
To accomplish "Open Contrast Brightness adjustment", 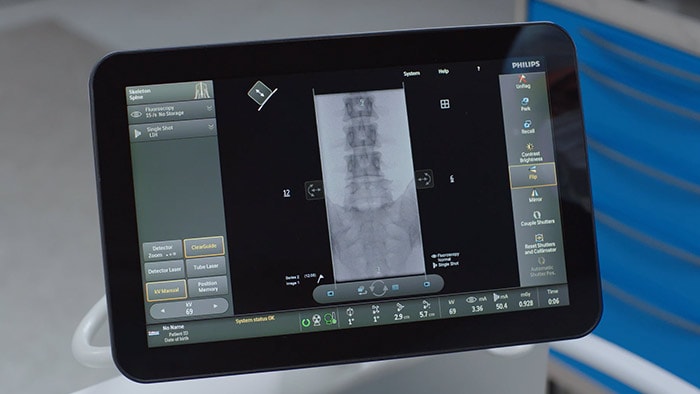I will 530,153.
